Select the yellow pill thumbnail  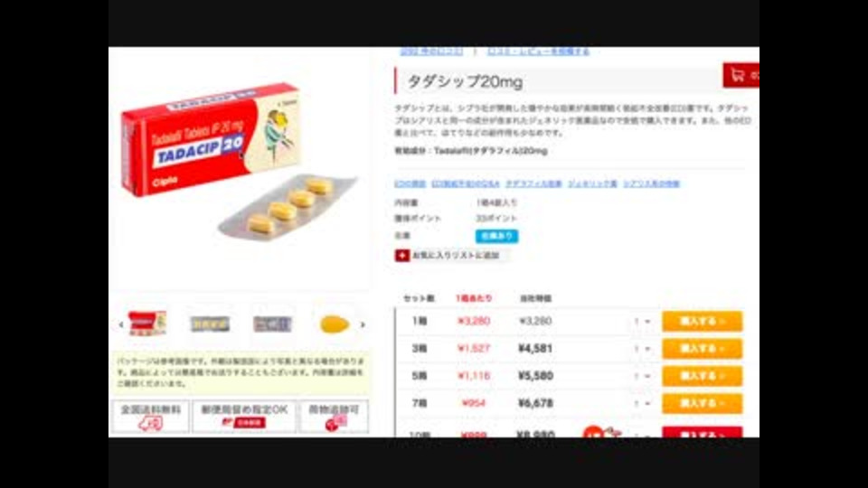(335, 324)
